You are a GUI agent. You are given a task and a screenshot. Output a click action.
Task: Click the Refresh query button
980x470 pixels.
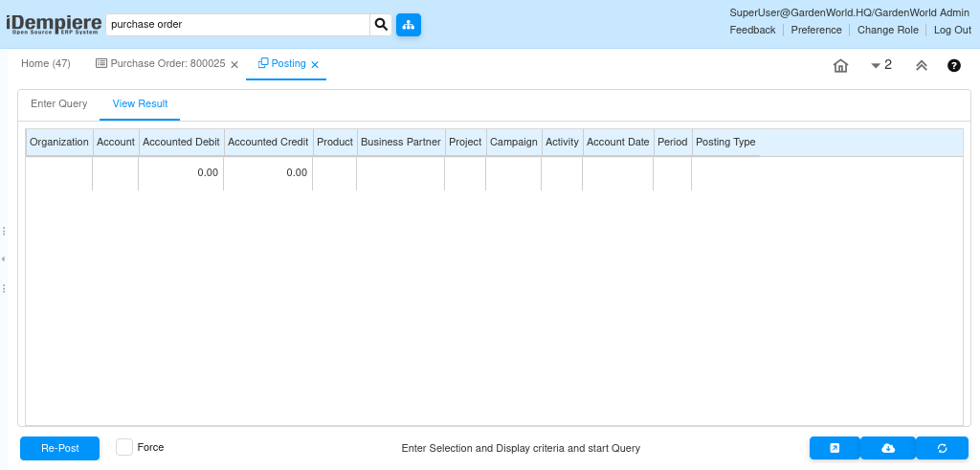[942, 448]
